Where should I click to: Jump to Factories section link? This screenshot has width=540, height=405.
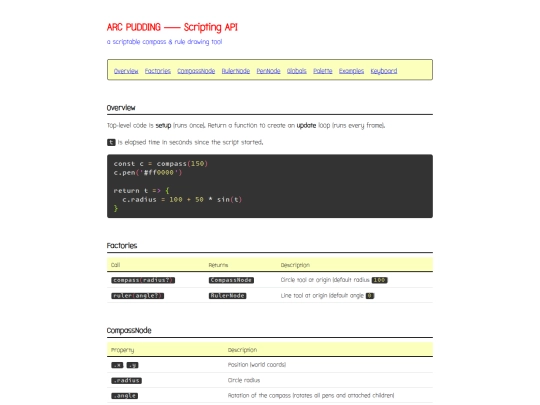(158, 71)
